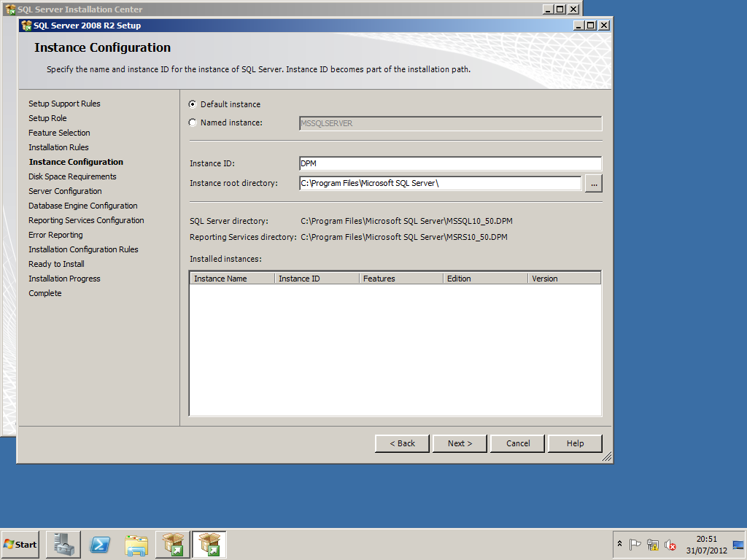Minimize the SQL Server Installation Center window
The height and width of the screenshot is (560, 747).
[x=549, y=9]
